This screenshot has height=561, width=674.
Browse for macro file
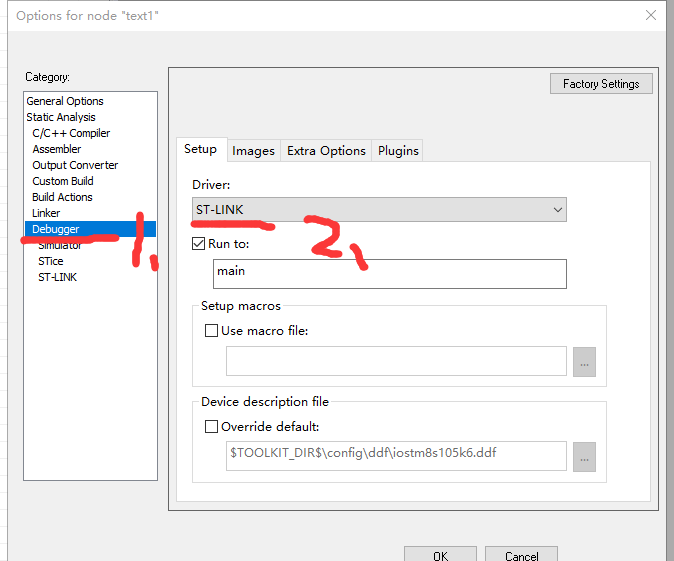point(584,362)
